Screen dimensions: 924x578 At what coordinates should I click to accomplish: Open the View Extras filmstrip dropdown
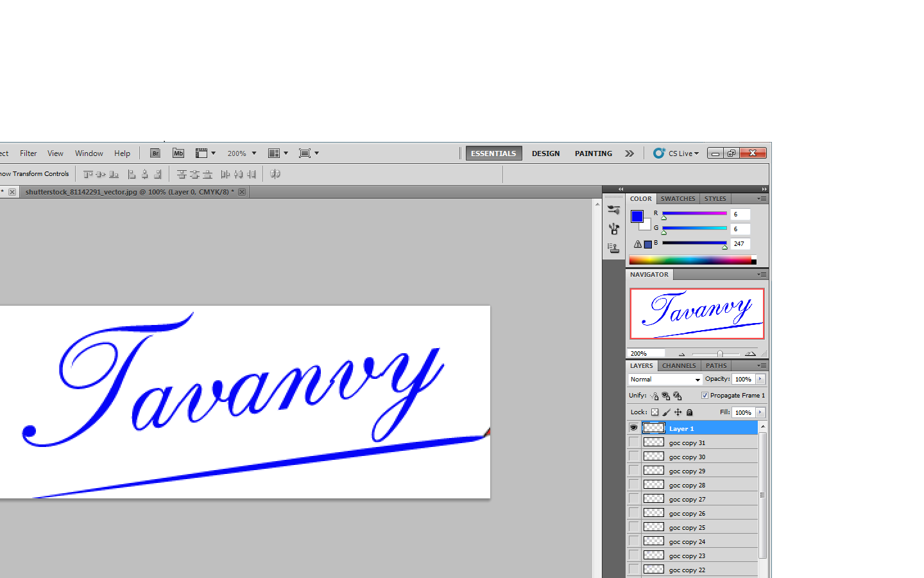(x=205, y=153)
